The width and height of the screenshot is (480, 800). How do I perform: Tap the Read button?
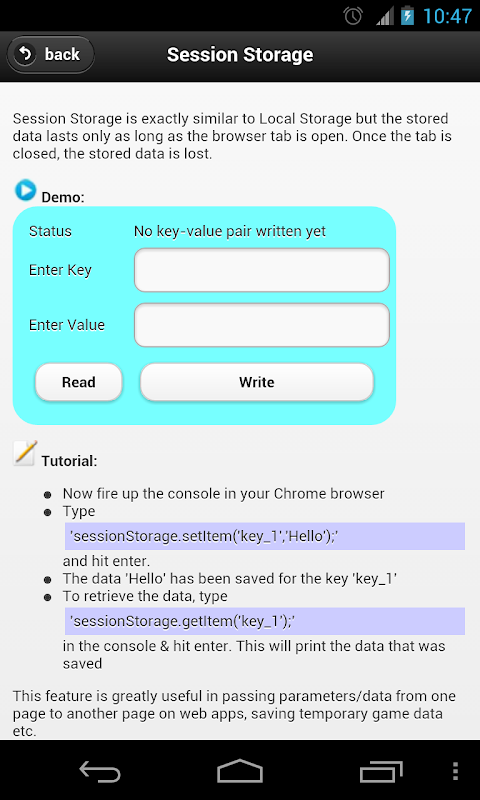click(x=79, y=382)
